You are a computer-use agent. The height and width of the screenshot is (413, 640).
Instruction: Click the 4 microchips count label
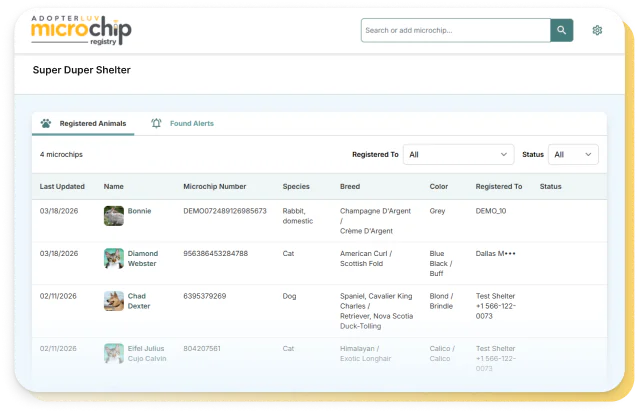tap(61, 154)
